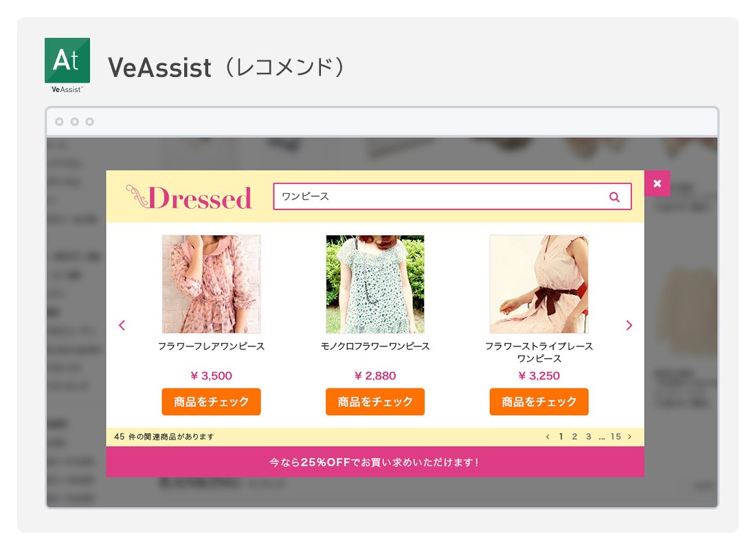This screenshot has width=756, height=550.
Task: Click 商品をチェック button under ¥2,880 dress
Action: point(375,401)
